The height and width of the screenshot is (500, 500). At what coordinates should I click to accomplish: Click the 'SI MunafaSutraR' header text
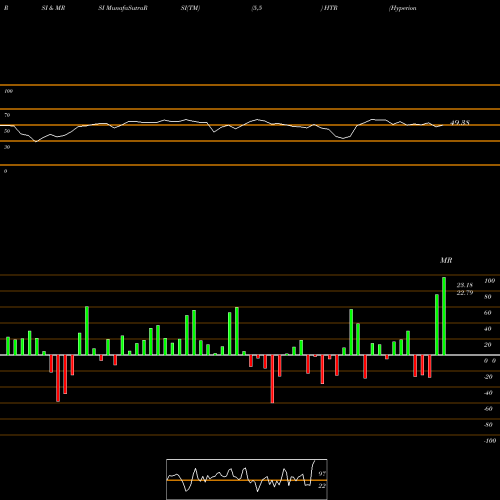tap(123, 8)
